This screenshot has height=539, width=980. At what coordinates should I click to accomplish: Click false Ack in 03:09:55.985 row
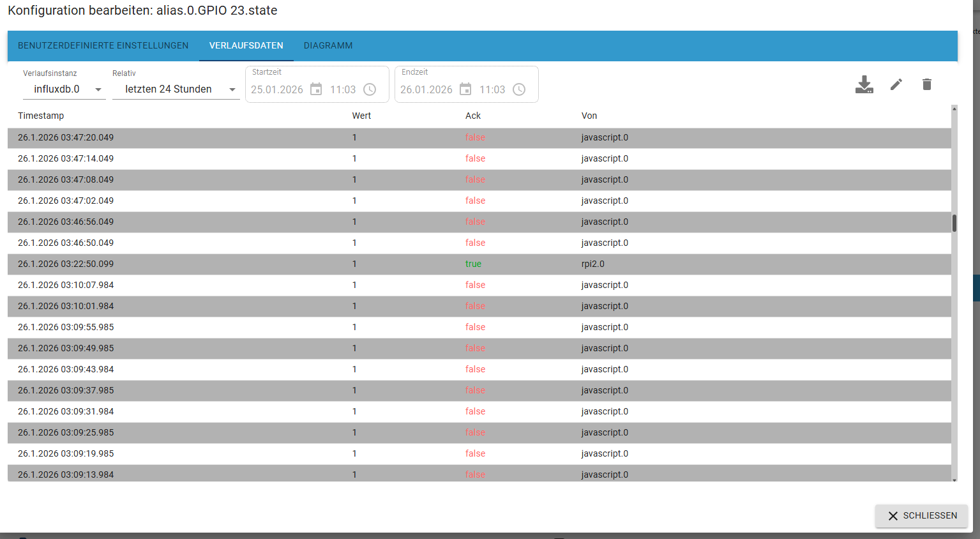click(475, 327)
